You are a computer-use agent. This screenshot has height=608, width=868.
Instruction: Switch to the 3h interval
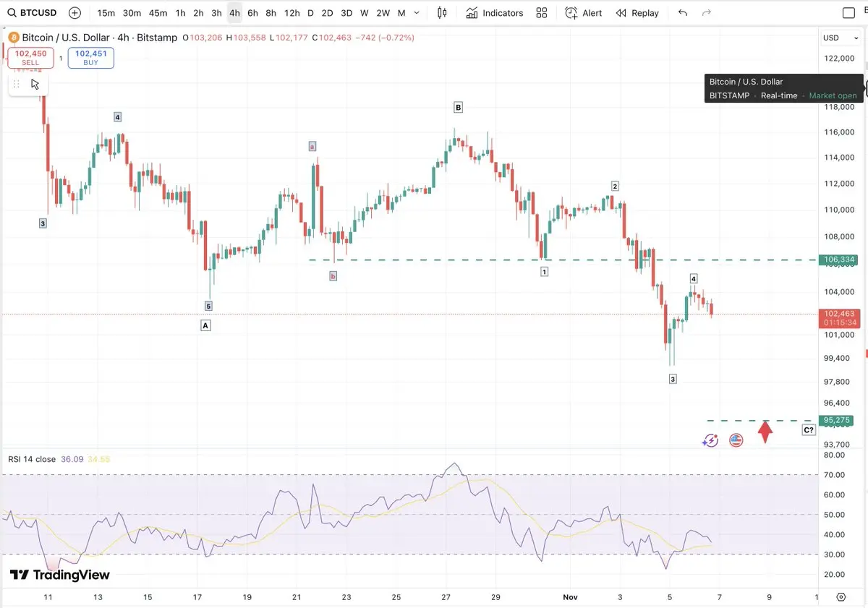pyautogui.click(x=216, y=13)
